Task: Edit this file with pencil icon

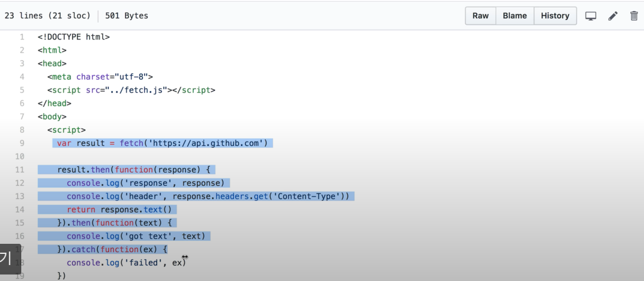Action: (x=613, y=16)
